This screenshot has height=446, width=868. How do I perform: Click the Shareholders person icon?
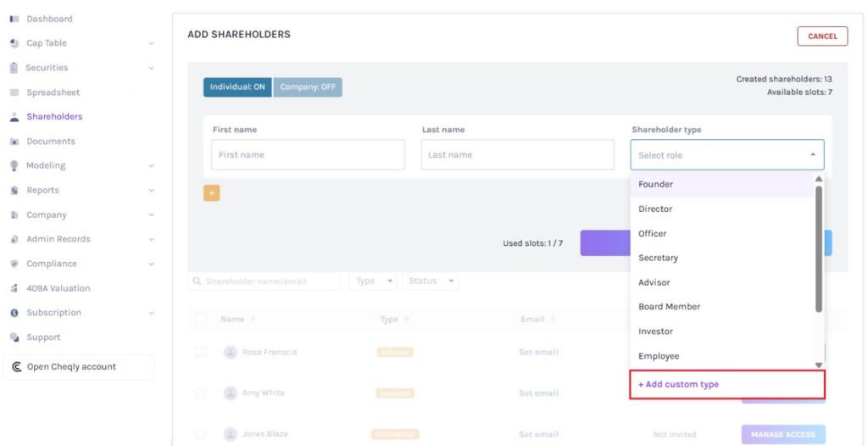[15, 117]
